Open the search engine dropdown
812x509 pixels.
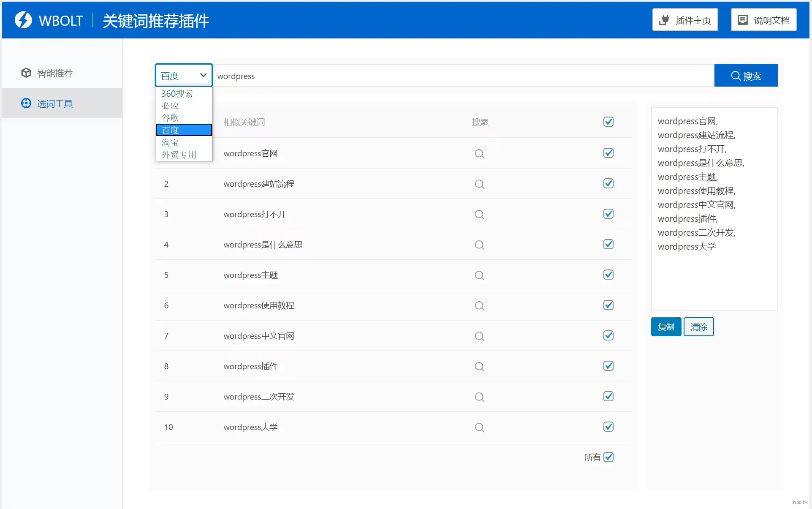pos(183,75)
